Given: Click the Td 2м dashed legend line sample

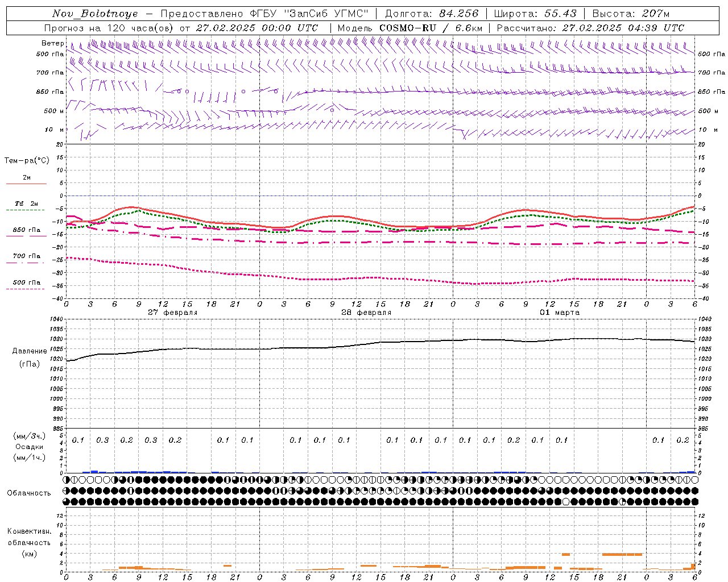Looking at the screenshot, I should [25, 210].
